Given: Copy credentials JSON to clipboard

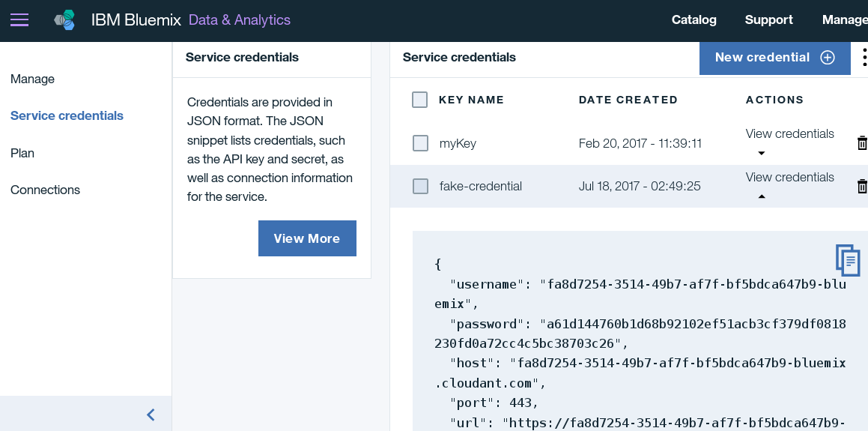Looking at the screenshot, I should click(x=848, y=260).
